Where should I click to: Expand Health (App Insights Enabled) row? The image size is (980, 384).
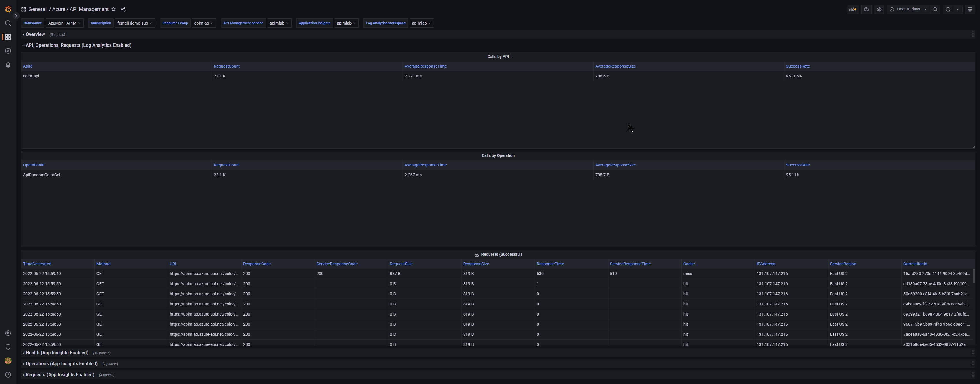(57, 353)
